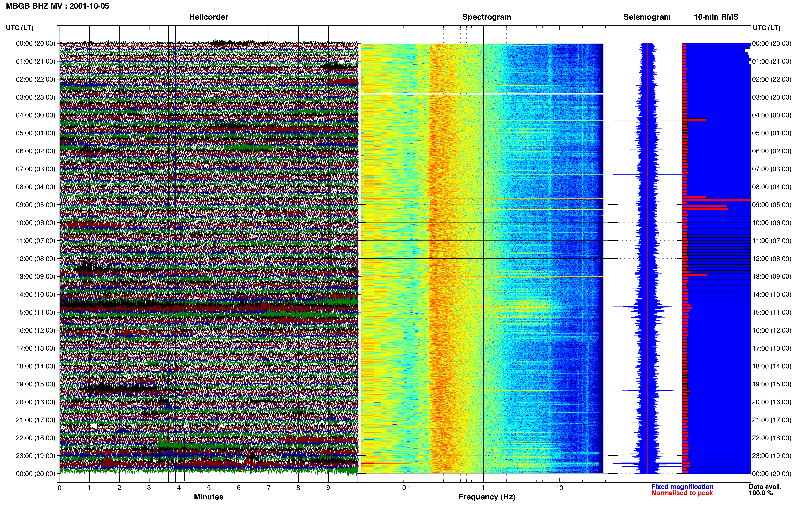Click the 'Spectrogram' panel heading

(x=487, y=17)
